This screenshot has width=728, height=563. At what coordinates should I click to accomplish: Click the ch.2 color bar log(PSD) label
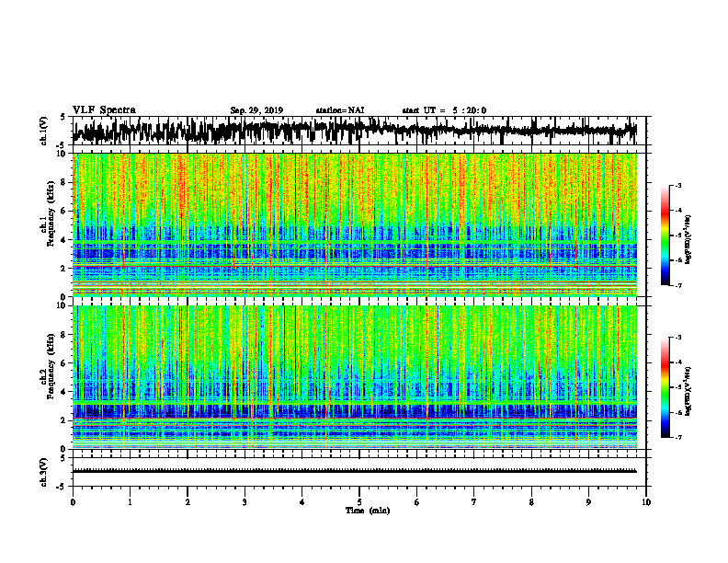[688, 390]
